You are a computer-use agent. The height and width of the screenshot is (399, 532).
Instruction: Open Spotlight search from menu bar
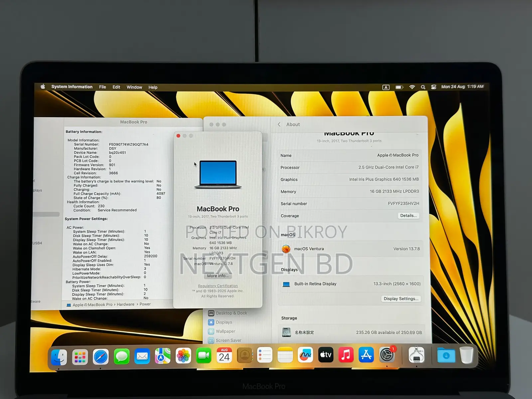423,87
